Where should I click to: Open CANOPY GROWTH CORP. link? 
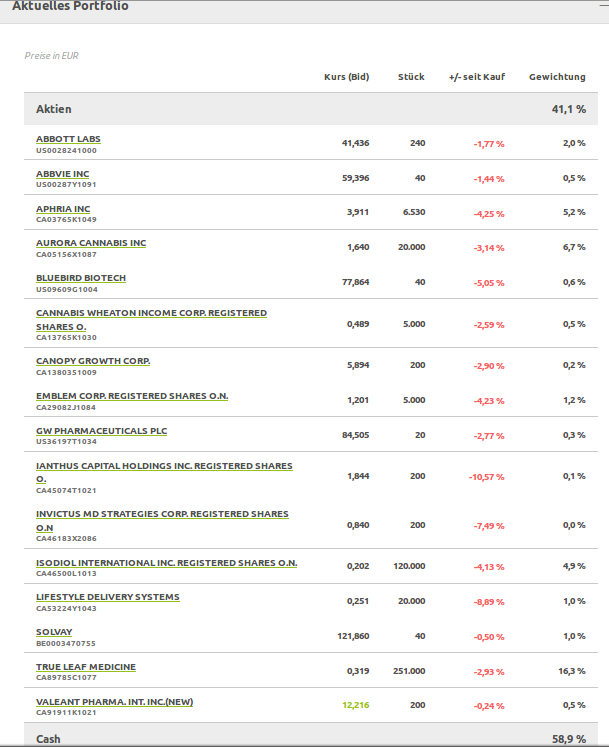93,361
